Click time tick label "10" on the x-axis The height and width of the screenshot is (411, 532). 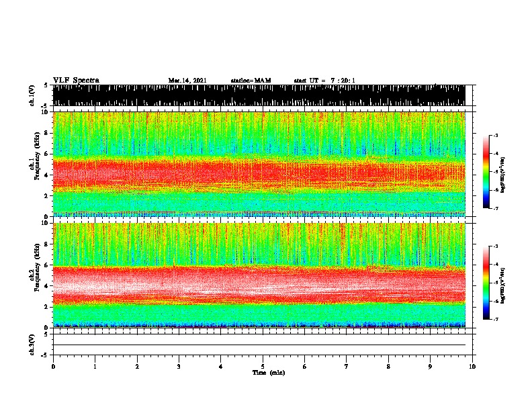tap(472, 367)
